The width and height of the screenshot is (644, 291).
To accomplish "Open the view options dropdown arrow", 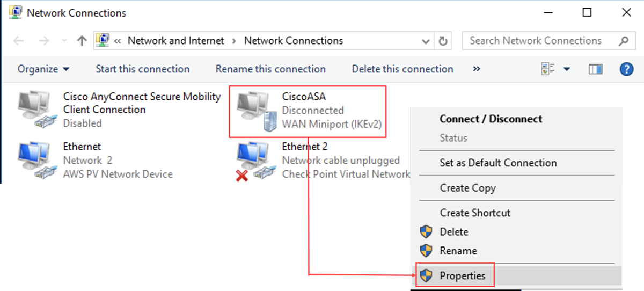I will pyautogui.click(x=567, y=69).
